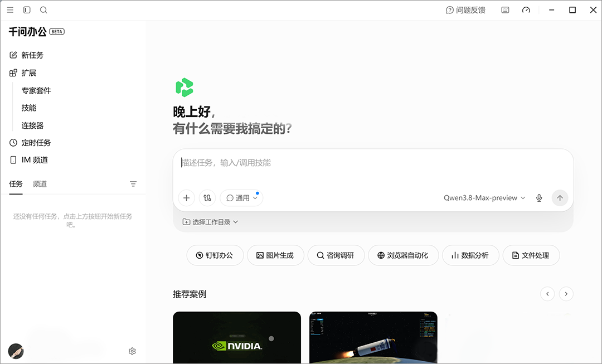Open the IM 频道 item

click(x=29, y=160)
